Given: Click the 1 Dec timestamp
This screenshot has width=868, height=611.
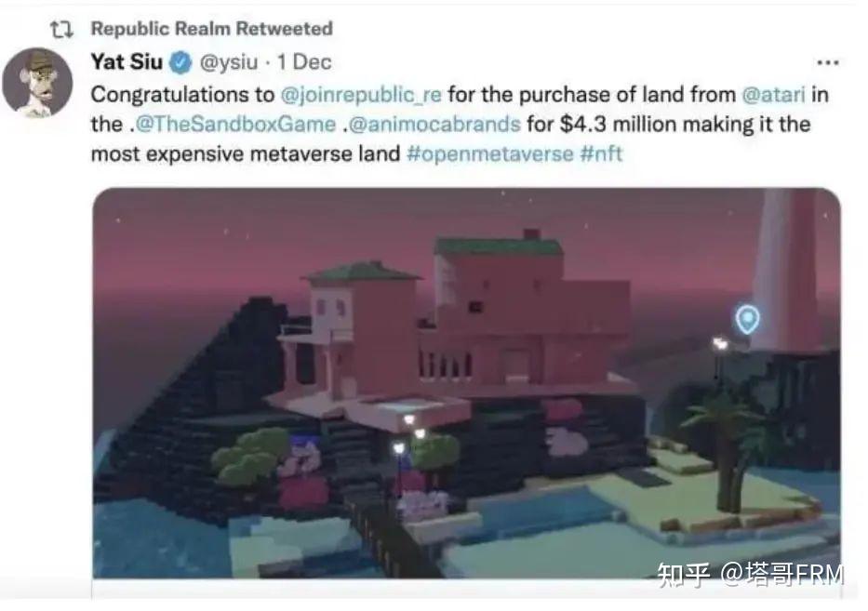Looking at the screenshot, I should pyautogui.click(x=304, y=62).
